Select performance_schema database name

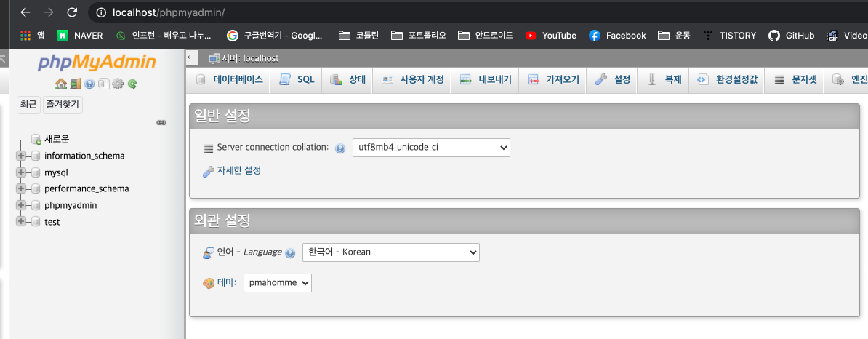pyautogui.click(x=87, y=188)
